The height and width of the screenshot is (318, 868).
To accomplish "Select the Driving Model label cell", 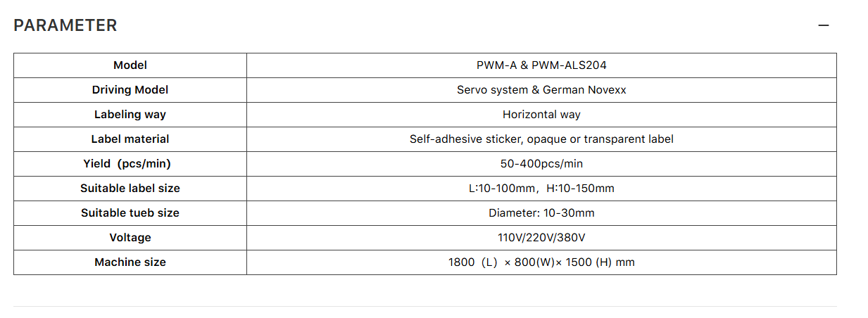I will (x=130, y=90).
